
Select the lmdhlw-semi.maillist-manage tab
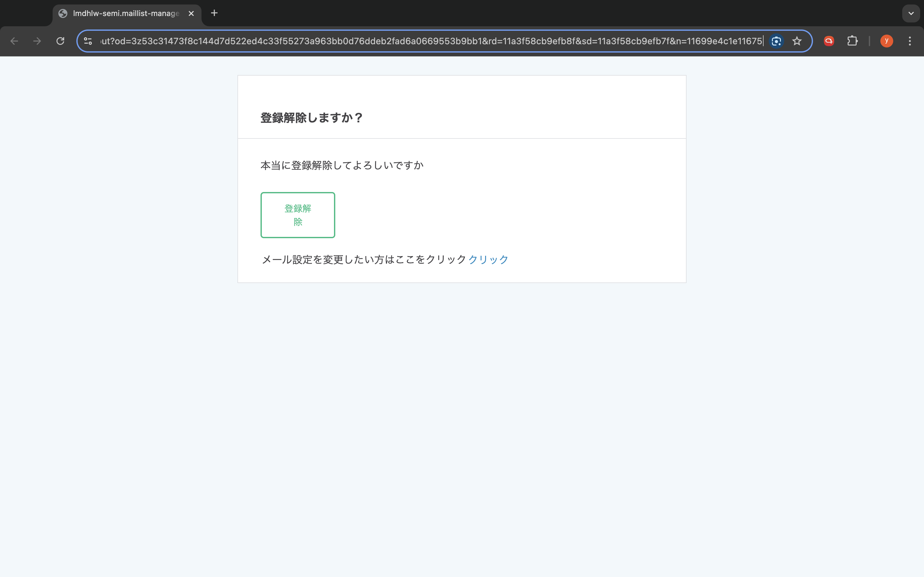tap(126, 13)
